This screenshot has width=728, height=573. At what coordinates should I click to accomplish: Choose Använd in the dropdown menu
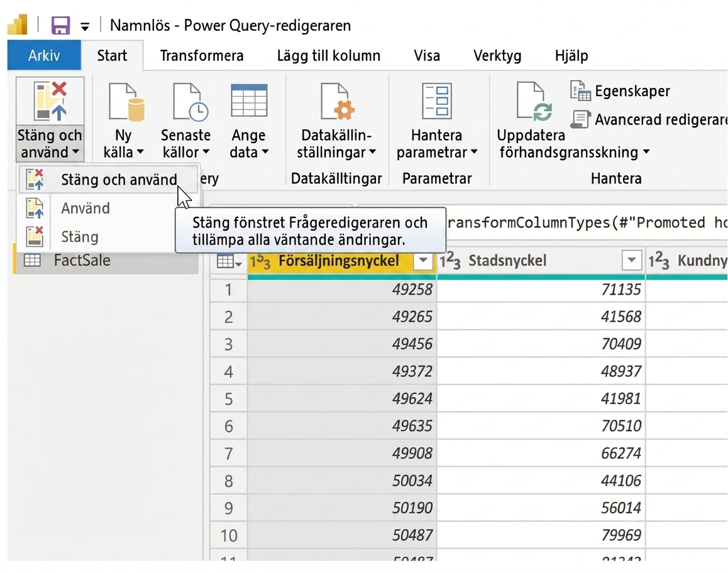[x=85, y=209]
